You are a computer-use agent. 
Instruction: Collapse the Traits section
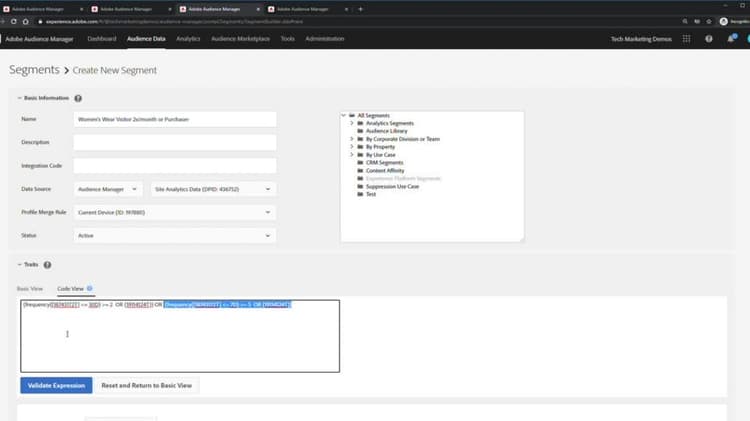[20, 265]
